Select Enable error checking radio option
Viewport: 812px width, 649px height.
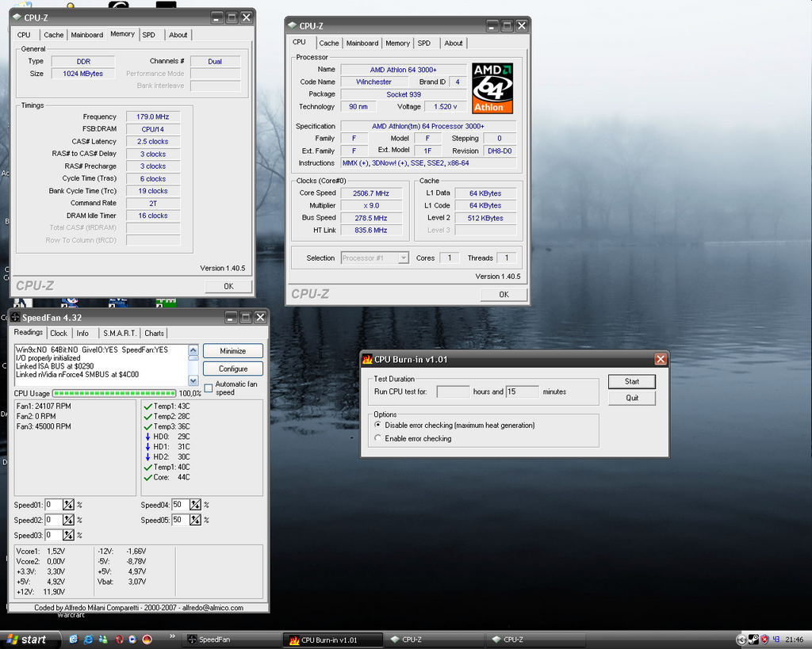point(378,438)
